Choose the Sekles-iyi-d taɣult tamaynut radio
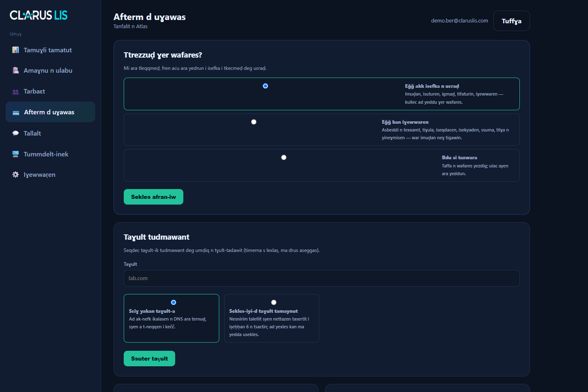The height and width of the screenshot is (392, 588). point(274,303)
